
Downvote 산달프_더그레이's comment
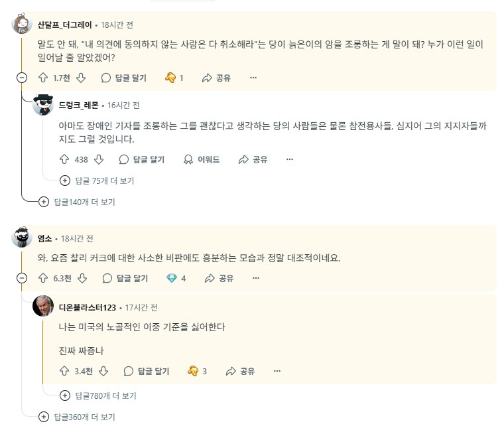click(x=81, y=78)
